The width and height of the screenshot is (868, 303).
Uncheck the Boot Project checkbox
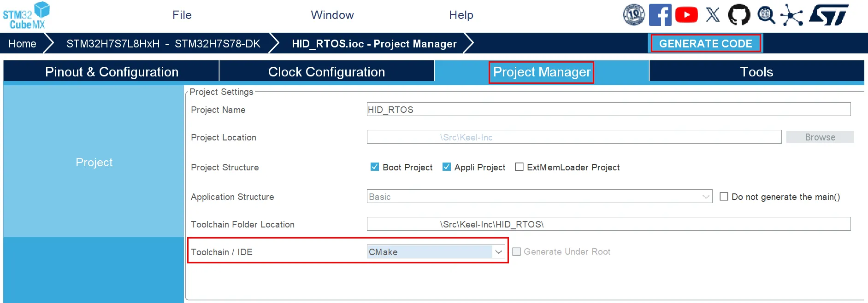[x=375, y=167]
